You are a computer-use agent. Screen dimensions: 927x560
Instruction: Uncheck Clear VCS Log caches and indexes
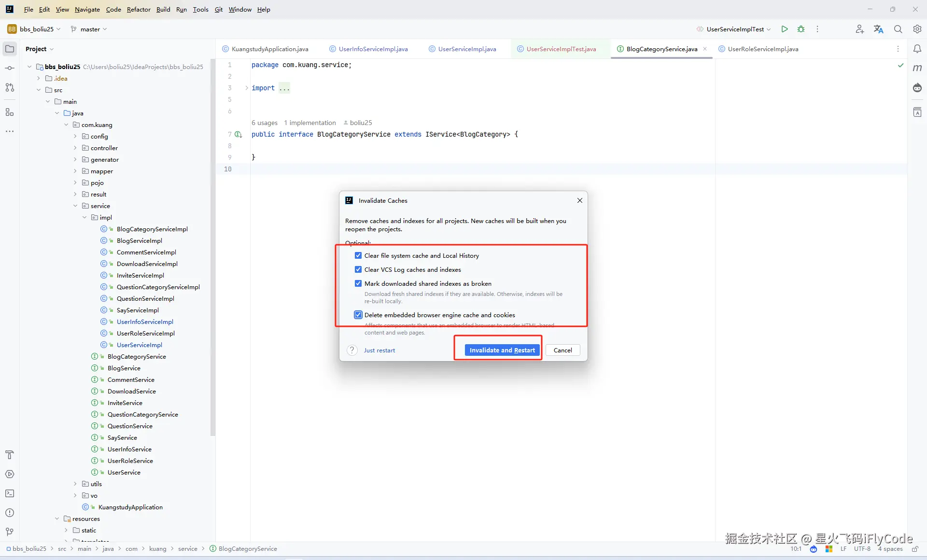(358, 269)
